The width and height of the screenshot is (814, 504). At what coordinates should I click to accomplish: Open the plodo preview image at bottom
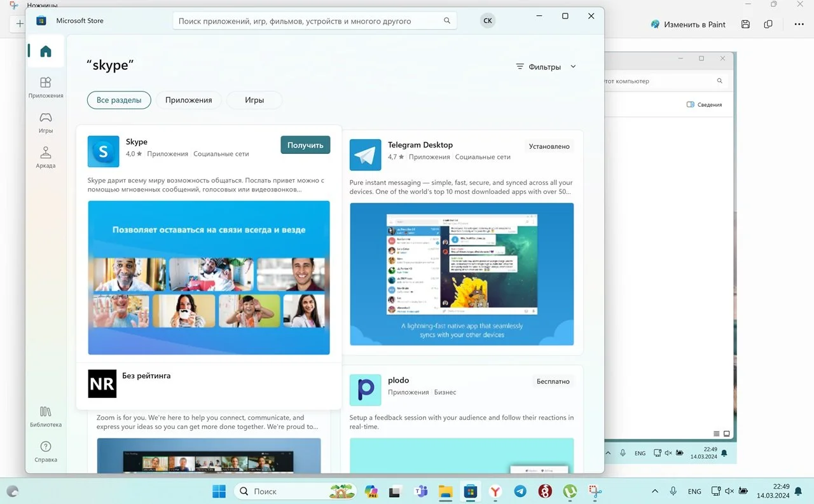click(462, 455)
